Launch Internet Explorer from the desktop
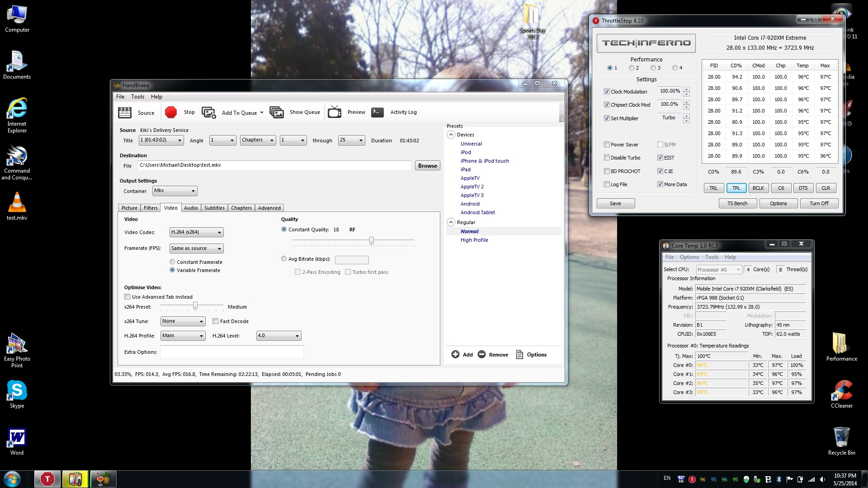The image size is (868, 488). tap(17, 115)
